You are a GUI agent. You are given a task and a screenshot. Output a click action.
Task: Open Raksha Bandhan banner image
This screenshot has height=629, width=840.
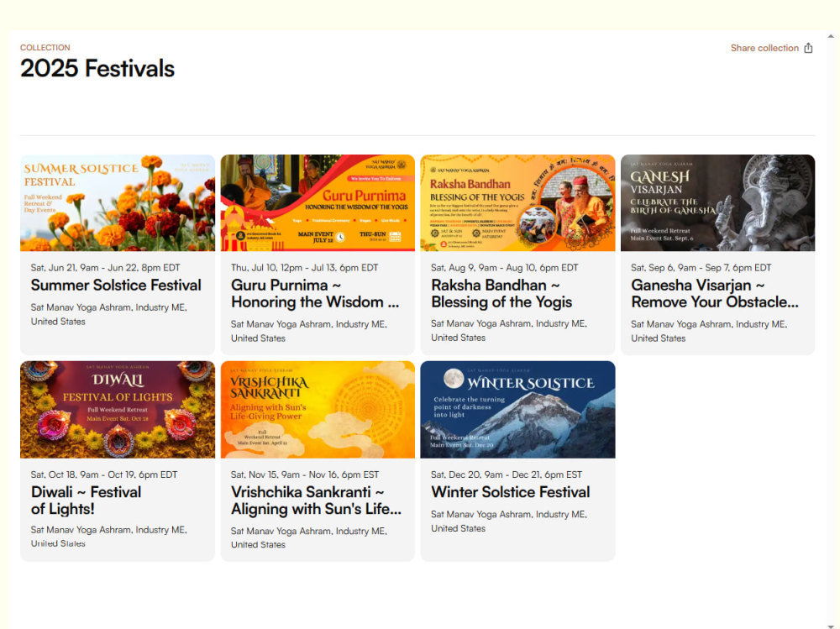[517, 203]
